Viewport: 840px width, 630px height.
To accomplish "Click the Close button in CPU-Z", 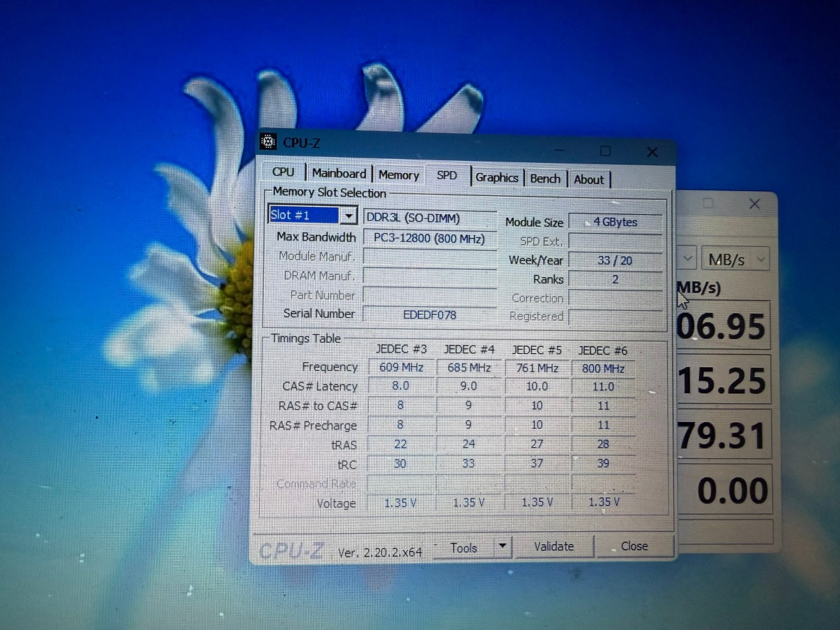I will coord(634,546).
